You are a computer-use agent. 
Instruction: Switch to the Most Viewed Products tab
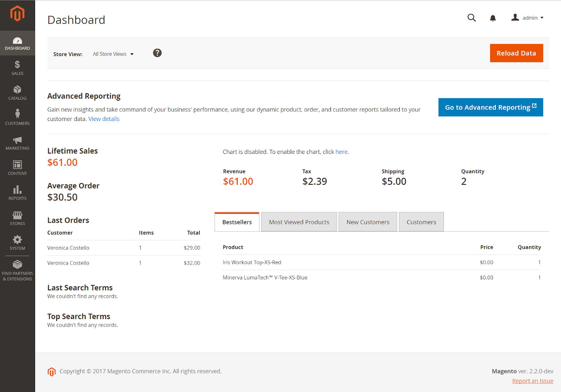(x=299, y=222)
